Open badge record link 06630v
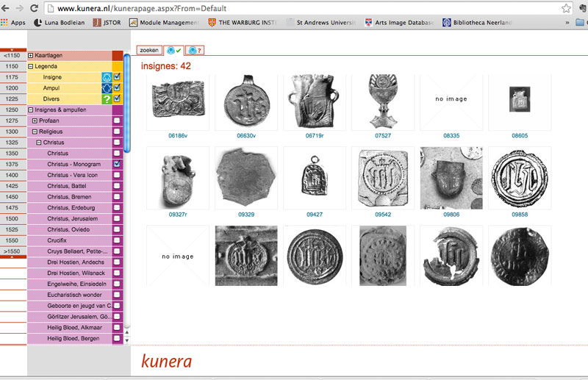This screenshot has width=588, height=380. 245,136
